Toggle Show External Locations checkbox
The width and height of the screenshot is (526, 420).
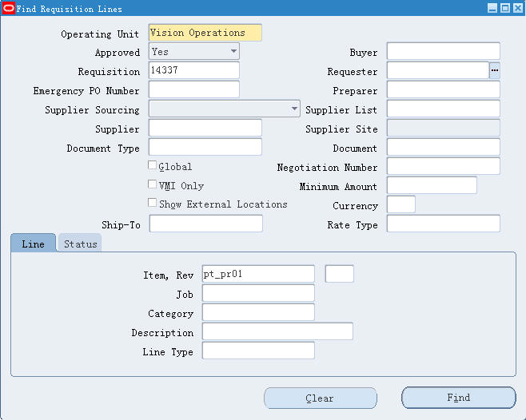(x=152, y=203)
